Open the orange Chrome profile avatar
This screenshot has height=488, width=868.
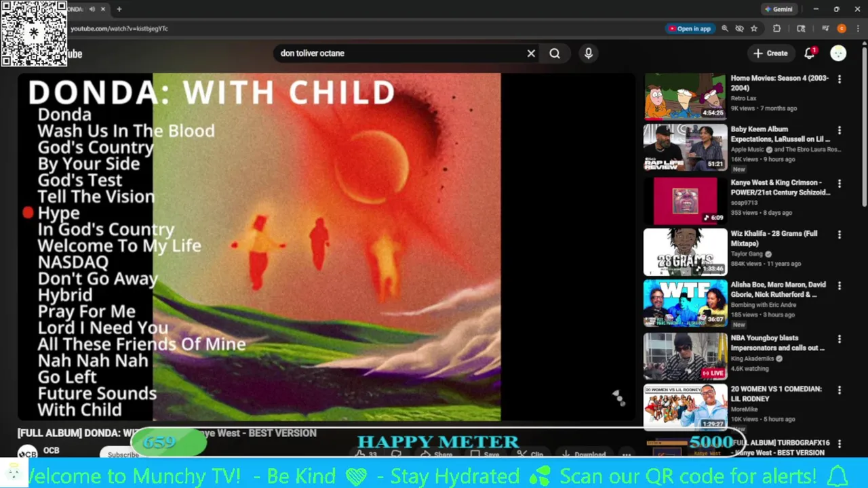842,28
